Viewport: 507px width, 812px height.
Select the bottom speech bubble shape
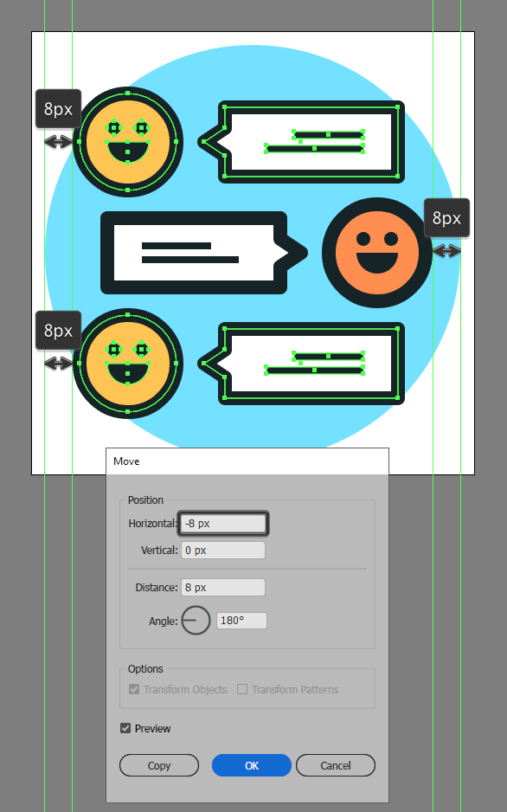[x=300, y=364]
